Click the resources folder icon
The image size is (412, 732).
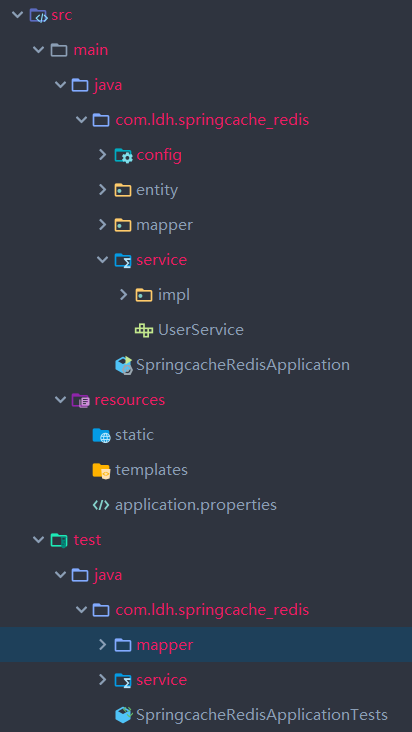pos(81,400)
